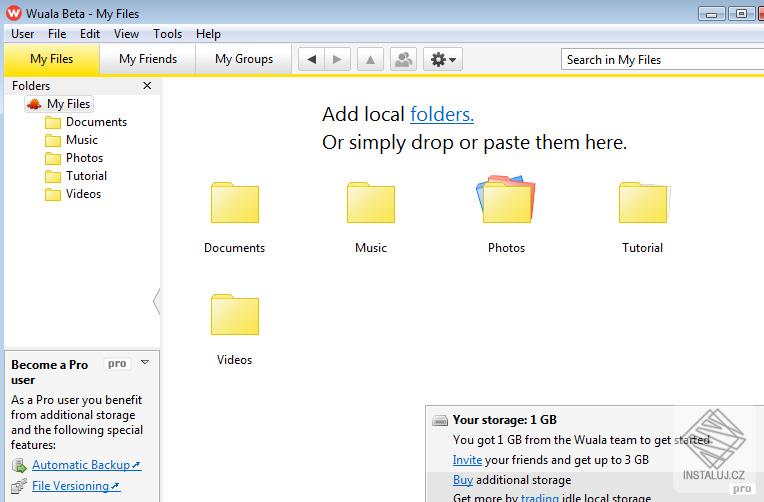The height and width of the screenshot is (502, 764).
Task: Click the 'Your storage: 1 GB' heading
Action: (505, 420)
